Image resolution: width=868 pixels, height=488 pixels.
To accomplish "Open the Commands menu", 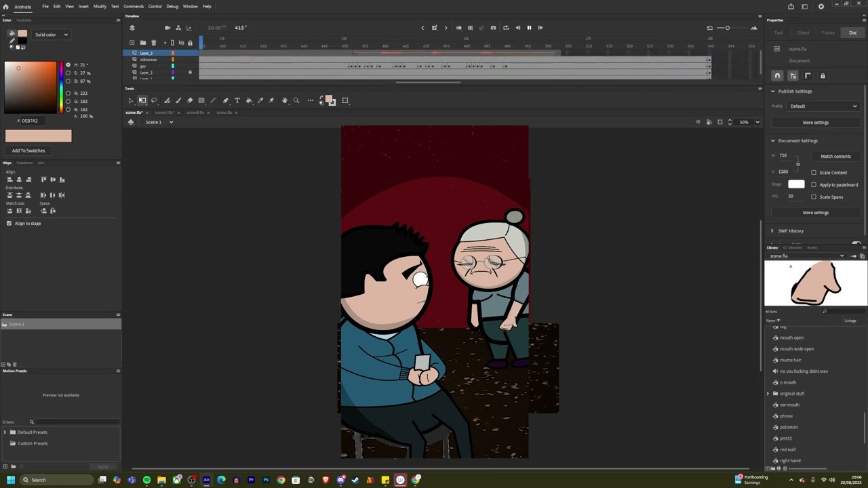I will click(x=134, y=6).
